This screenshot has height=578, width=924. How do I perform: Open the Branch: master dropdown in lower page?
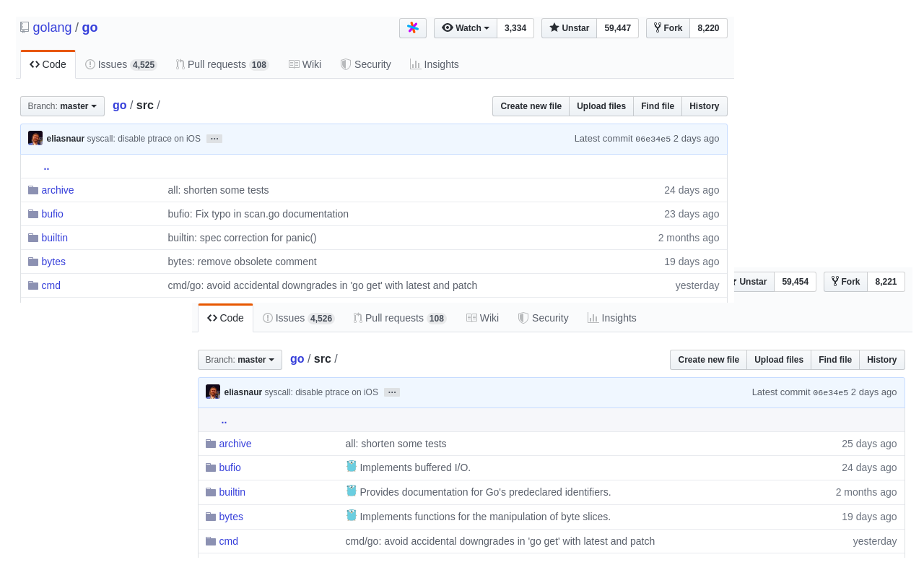click(x=240, y=360)
